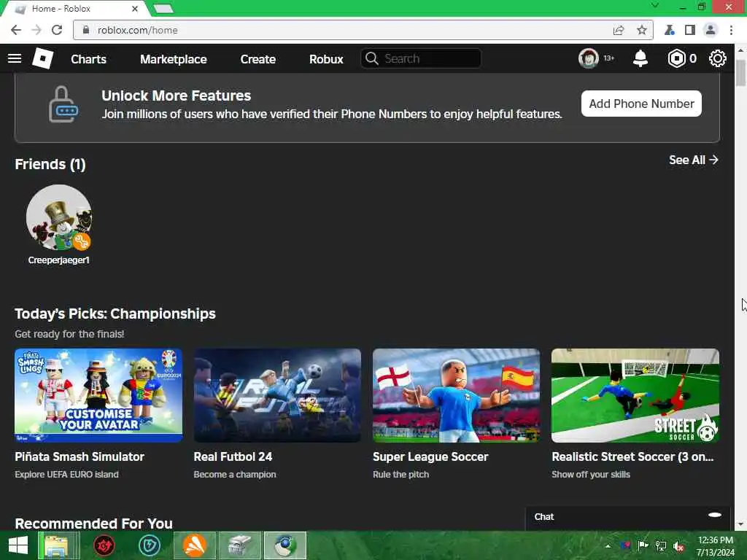This screenshot has width=747, height=560.
Task: Show hidden tray icons arrow
Action: tap(608, 546)
